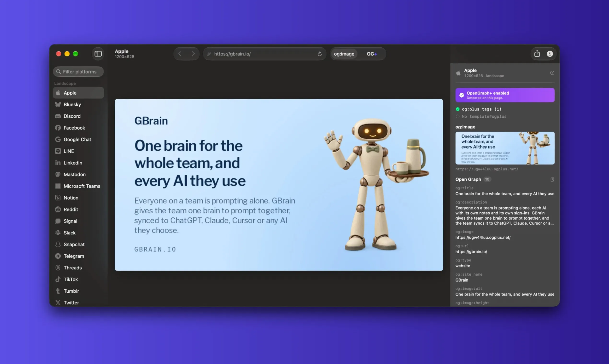Click the ugw44luu.ogplus.net link under thumbnail
The width and height of the screenshot is (609, 364).
point(487,169)
